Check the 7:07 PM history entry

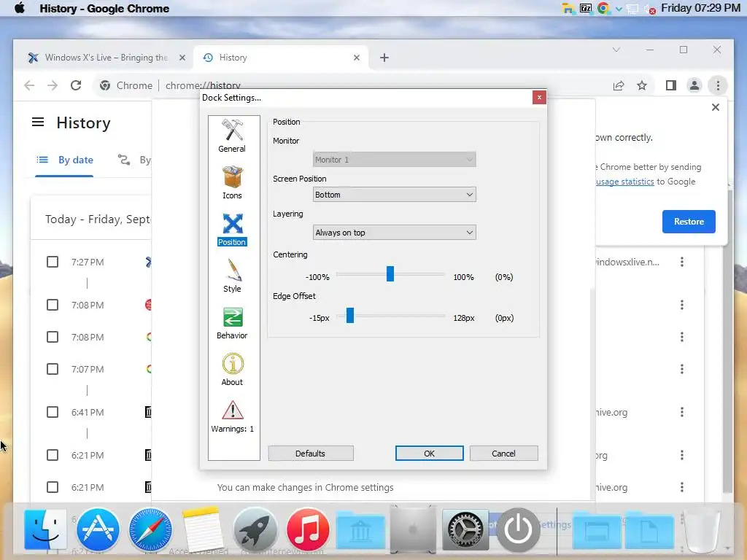point(53,369)
